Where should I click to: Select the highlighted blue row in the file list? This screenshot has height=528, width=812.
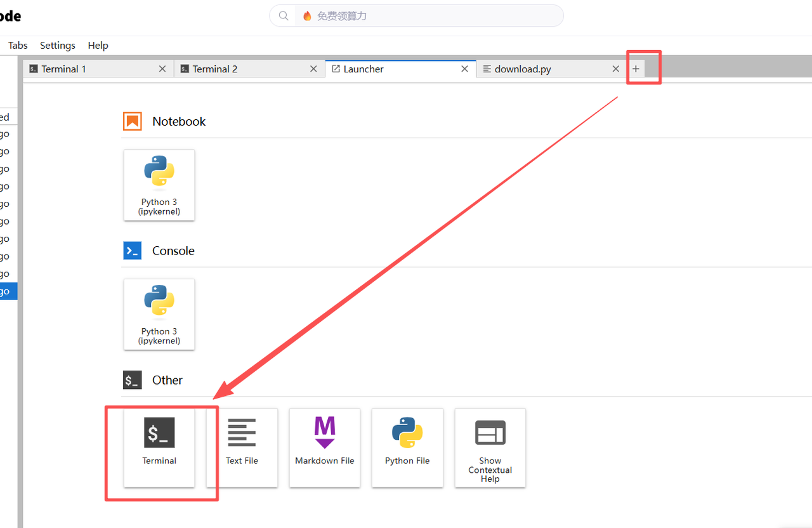9,291
